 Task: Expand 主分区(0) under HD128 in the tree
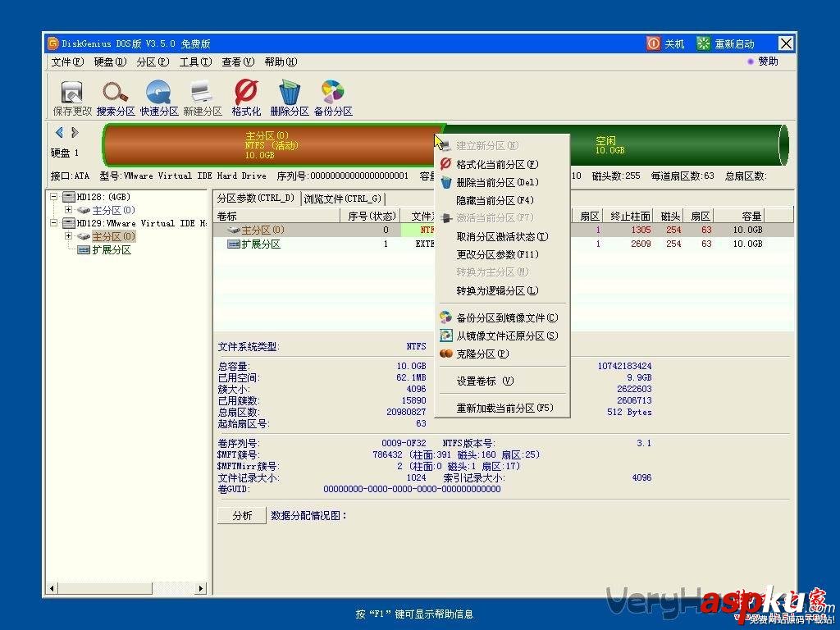[69, 210]
